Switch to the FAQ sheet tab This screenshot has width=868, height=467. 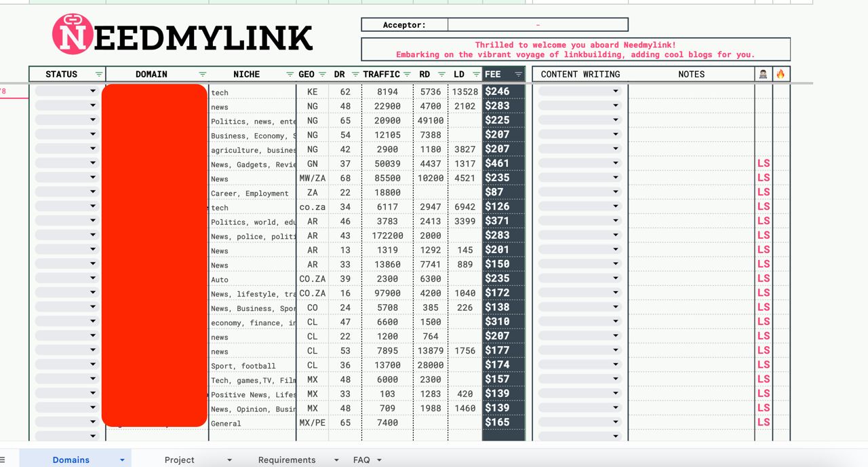[361, 460]
